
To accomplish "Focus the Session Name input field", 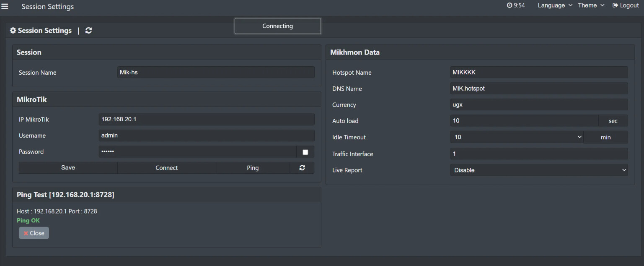I will coord(216,73).
